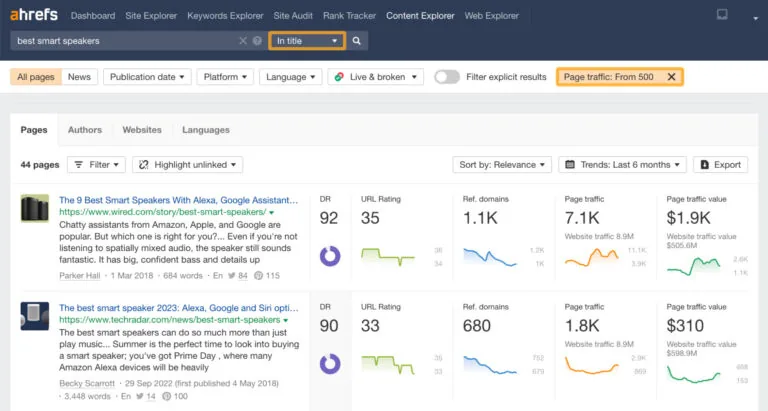The height and width of the screenshot is (411, 768).
Task: Click the Pinterest icon with 100 shares
Action: click(167, 396)
